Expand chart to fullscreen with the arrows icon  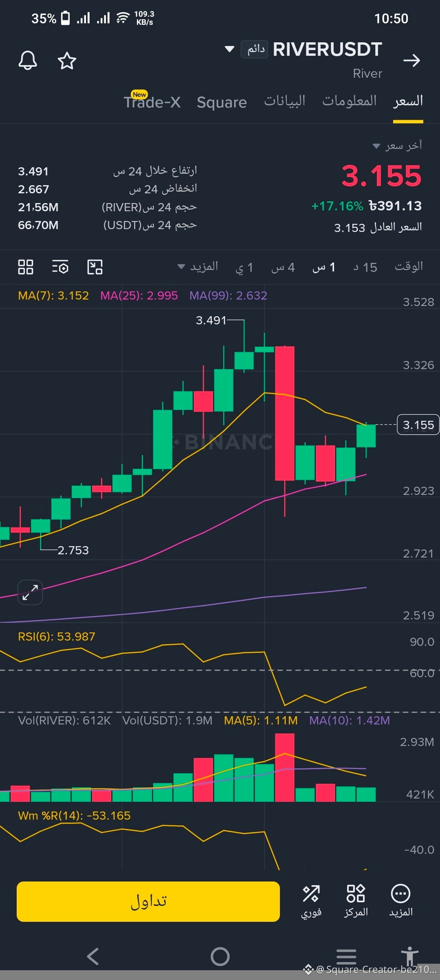[30, 592]
